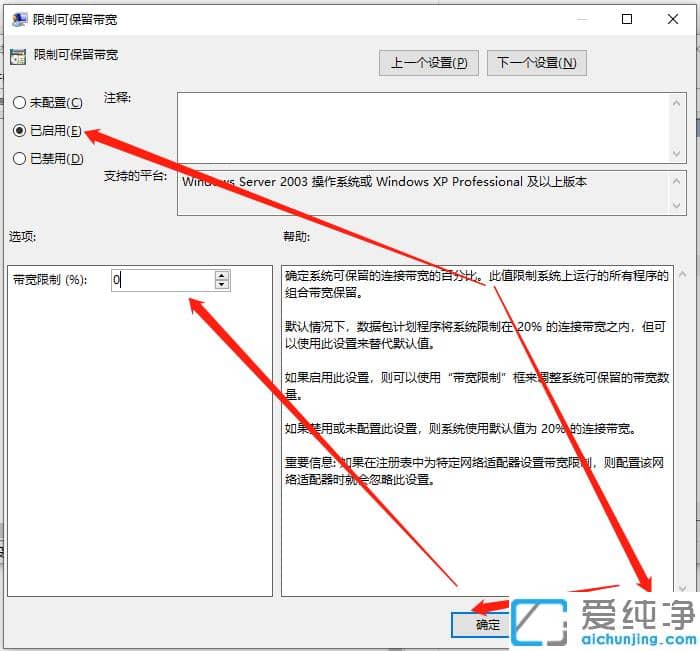Click the 注释: label
The width and height of the screenshot is (700, 651).
pos(117,97)
